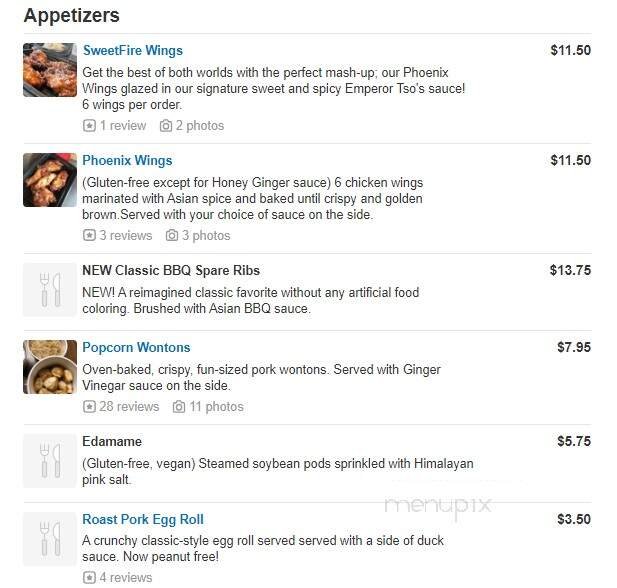This screenshot has height=588, width=617.
Task: Click the fork and knife placeholder for Edamame
Action: pyautogui.click(x=50, y=461)
